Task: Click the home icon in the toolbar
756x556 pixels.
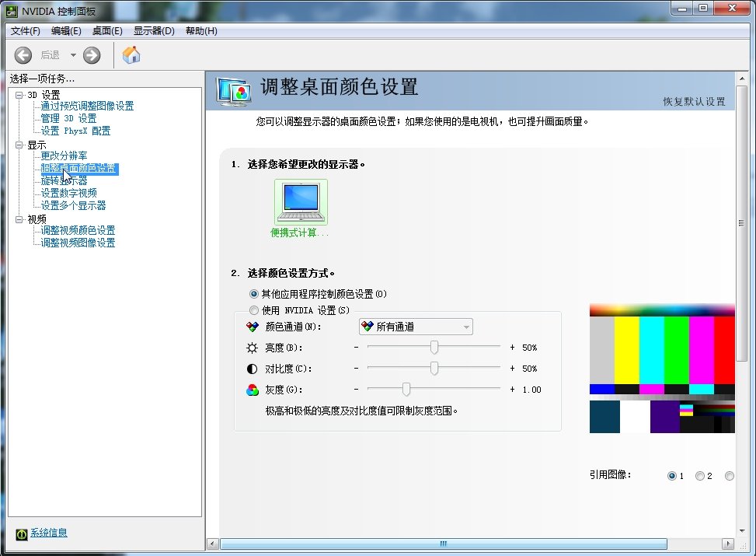Action: tap(130, 55)
